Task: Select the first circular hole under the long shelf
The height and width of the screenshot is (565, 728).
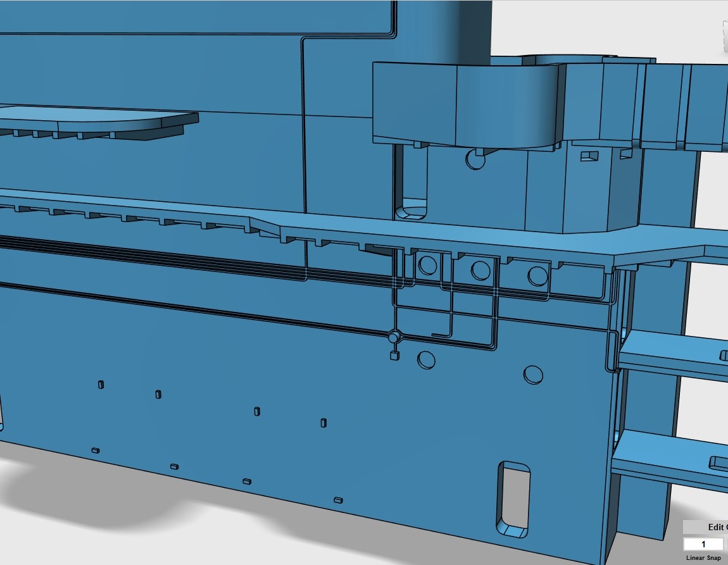Action: tap(427, 265)
